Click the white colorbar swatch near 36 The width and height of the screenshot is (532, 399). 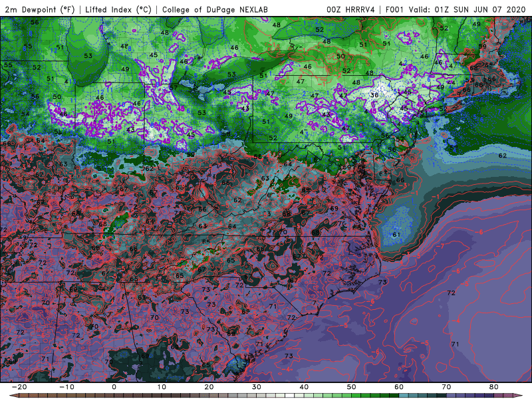pos(290,396)
